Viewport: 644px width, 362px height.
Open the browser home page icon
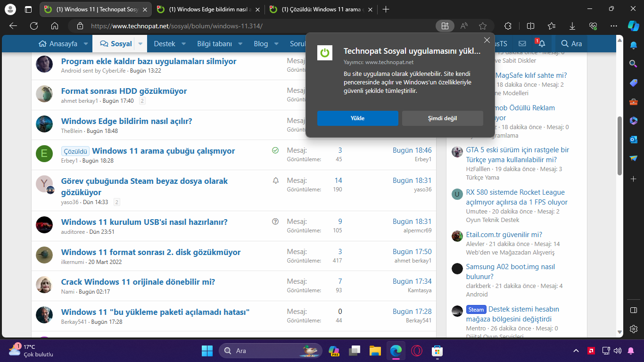tap(55, 26)
